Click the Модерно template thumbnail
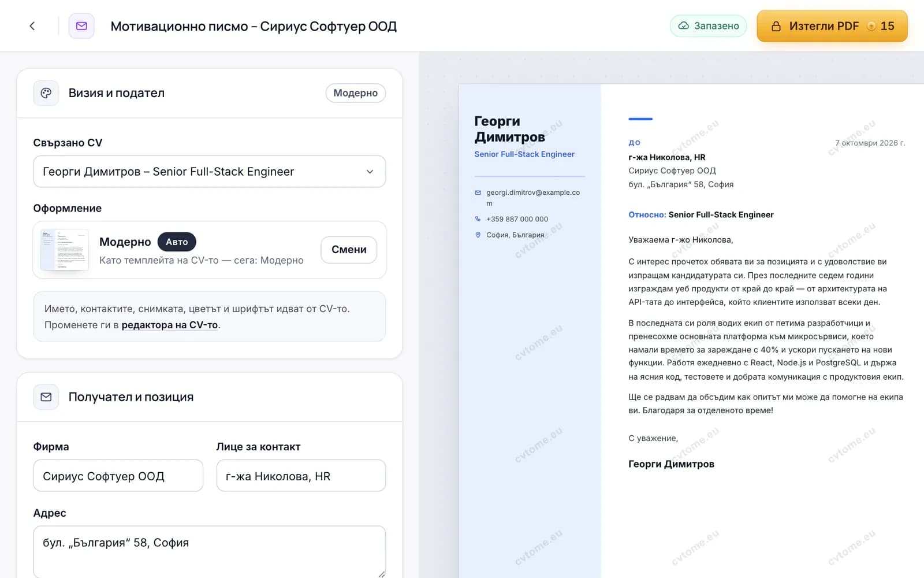924x578 pixels. pos(64,250)
